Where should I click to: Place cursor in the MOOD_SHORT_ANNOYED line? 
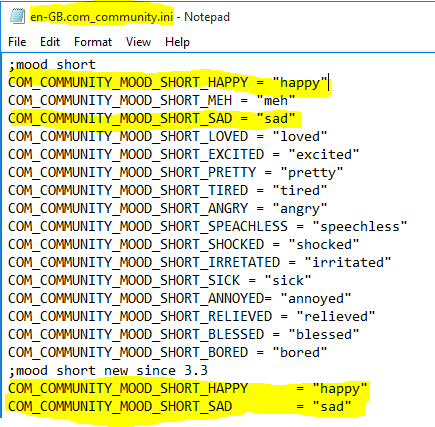coord(180,298)
